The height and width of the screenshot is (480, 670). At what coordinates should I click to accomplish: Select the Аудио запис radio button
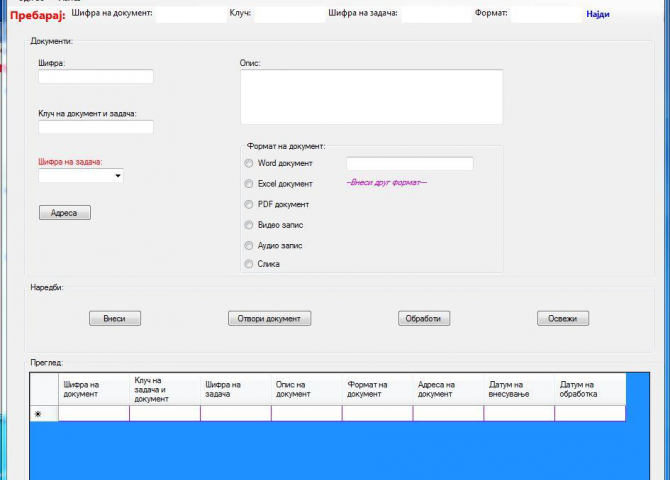coord(250,245)
